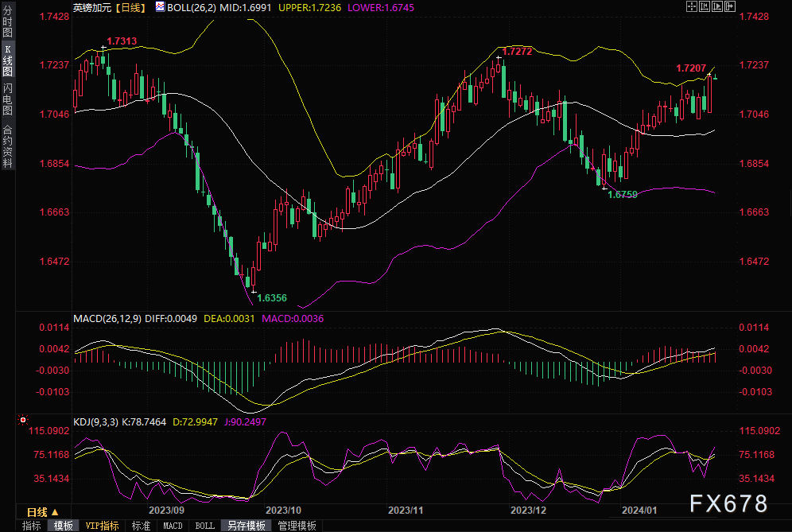Select the K线图 sidebar tab
Viewport: 792px width, 532px height.
[x=7, y=60]
